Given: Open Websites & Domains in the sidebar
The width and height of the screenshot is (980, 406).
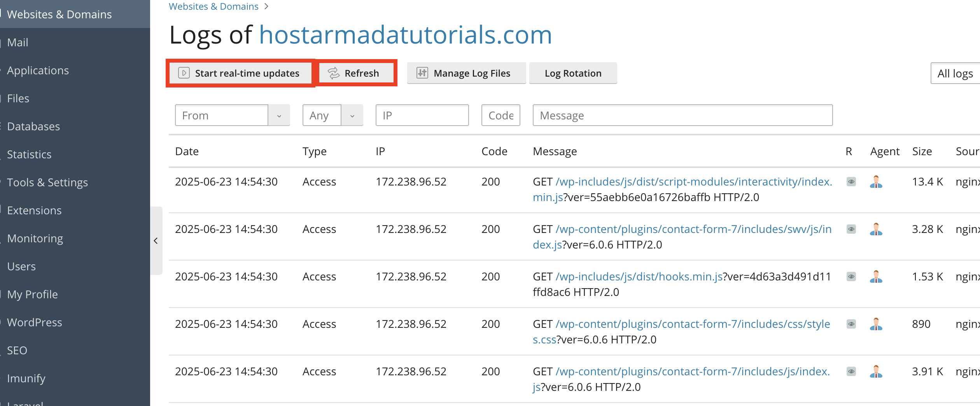Looking at the screenshot, I should [75, 14].
